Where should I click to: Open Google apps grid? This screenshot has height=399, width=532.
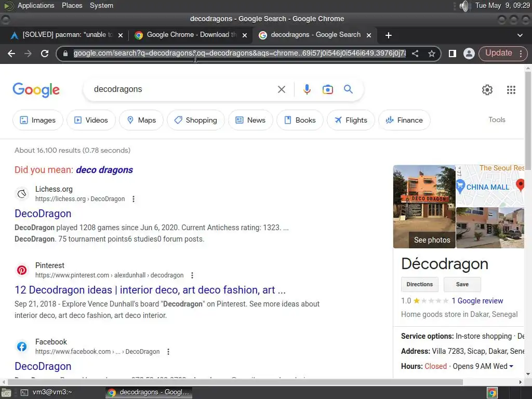click(x=511, y=89)
